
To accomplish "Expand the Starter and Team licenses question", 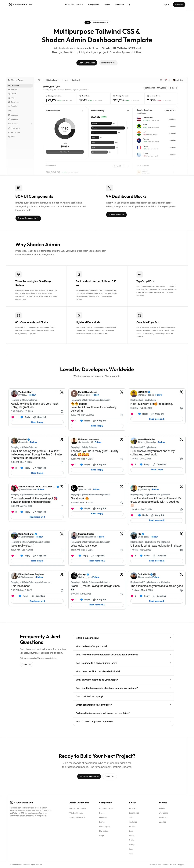I will tap(124, 654).
